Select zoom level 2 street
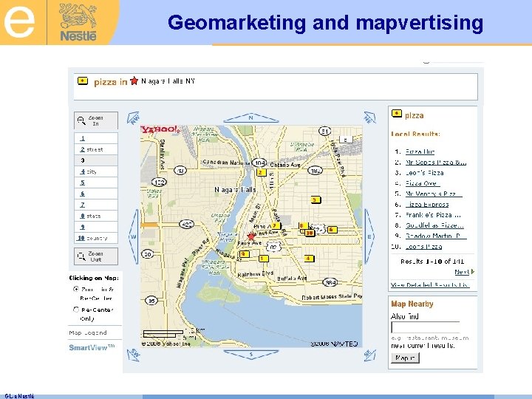The height and width of the screenshot is (399, 532). [x=96, y=149]
